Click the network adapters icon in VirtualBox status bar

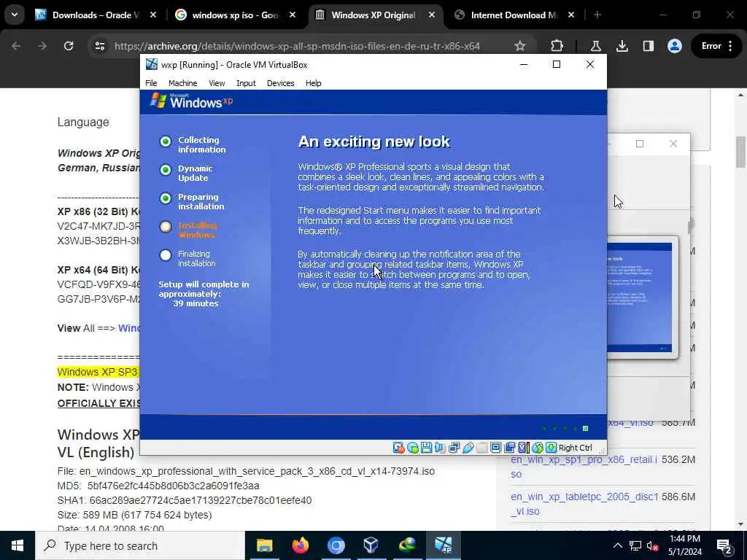pos(454,448)
